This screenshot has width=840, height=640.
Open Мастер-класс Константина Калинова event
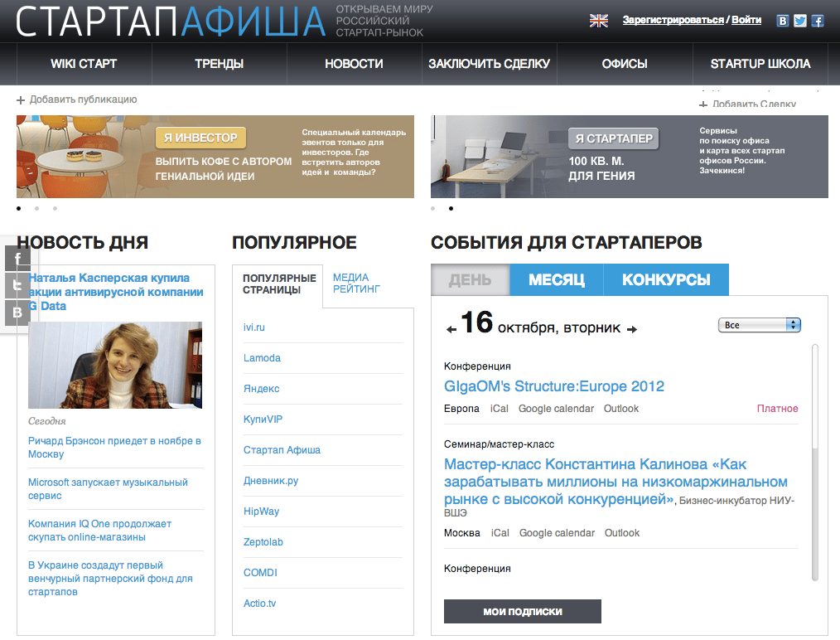616,482
